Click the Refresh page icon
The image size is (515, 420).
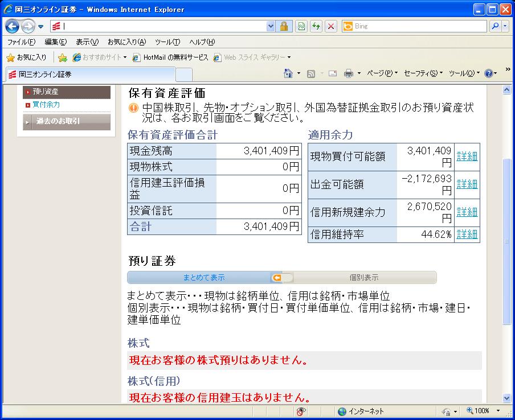[316, 26]
